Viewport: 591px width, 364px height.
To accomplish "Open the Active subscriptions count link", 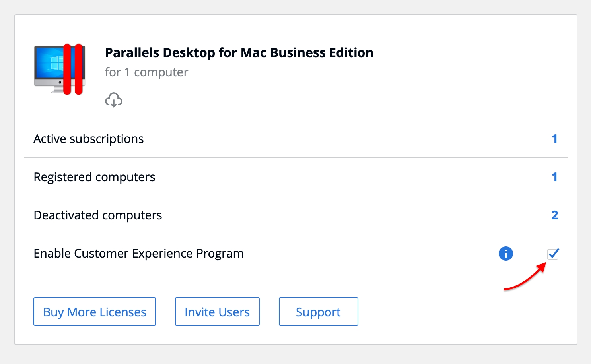I will (x=554, y=139).
